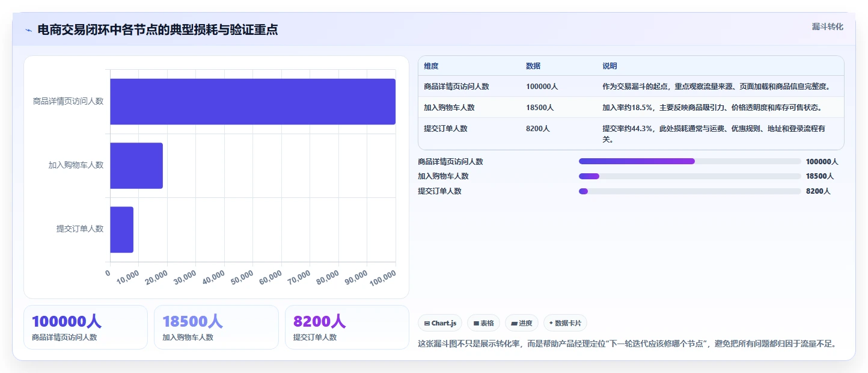
Task: Select the 数据卡片 tag chip
Action: [565, 323]
